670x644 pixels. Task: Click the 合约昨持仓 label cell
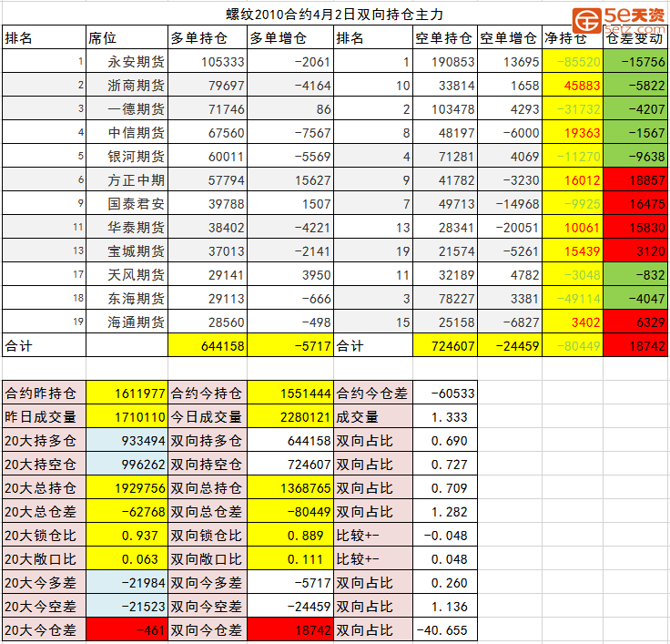pyautogui.click(x=44, y=393)
